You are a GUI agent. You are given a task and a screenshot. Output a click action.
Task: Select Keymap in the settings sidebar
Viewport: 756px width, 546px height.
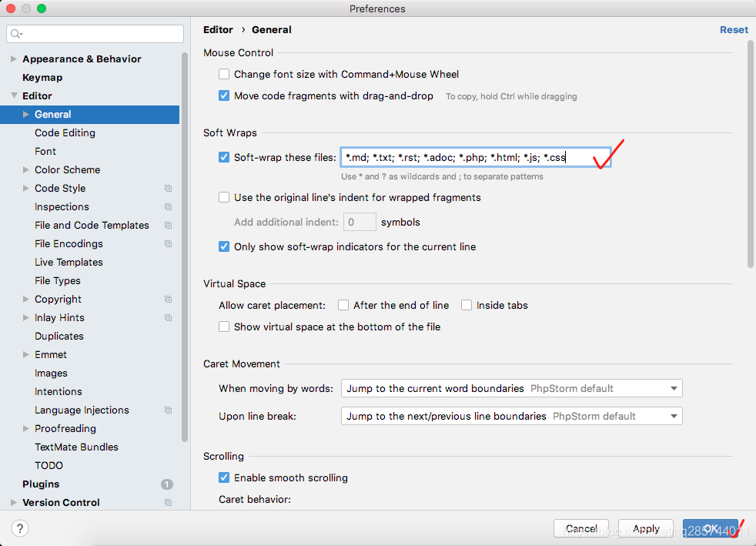42,78
